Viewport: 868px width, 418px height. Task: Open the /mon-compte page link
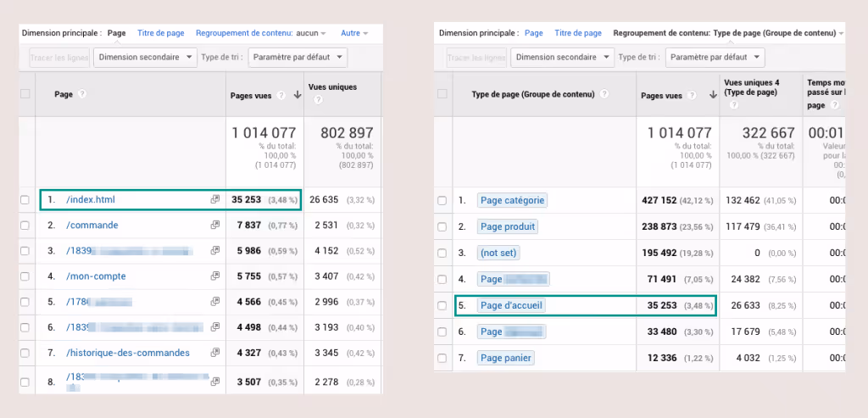96,276
